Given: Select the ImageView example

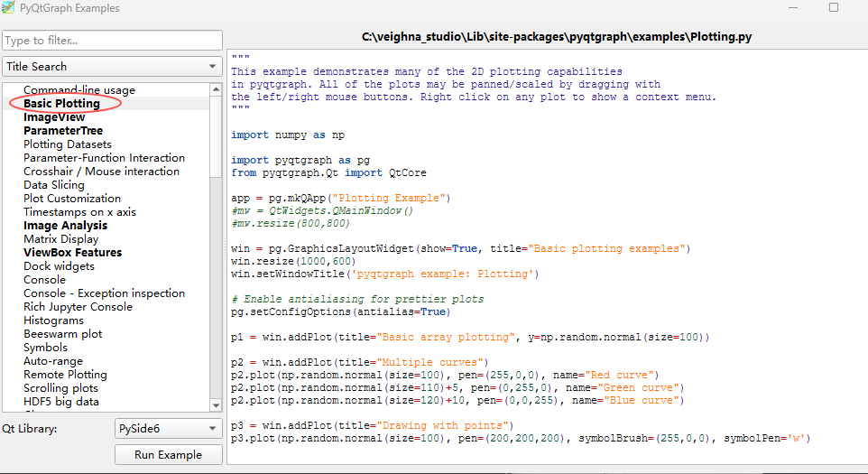Looking at the screenshot, I should (x=54, y=117).
